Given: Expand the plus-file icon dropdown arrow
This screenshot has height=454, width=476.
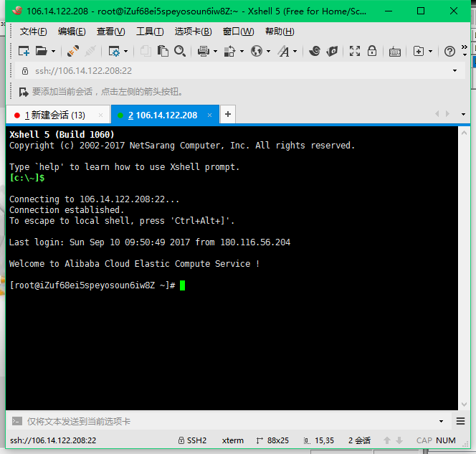Looking at the screenshot, I should tap(430, 52).
